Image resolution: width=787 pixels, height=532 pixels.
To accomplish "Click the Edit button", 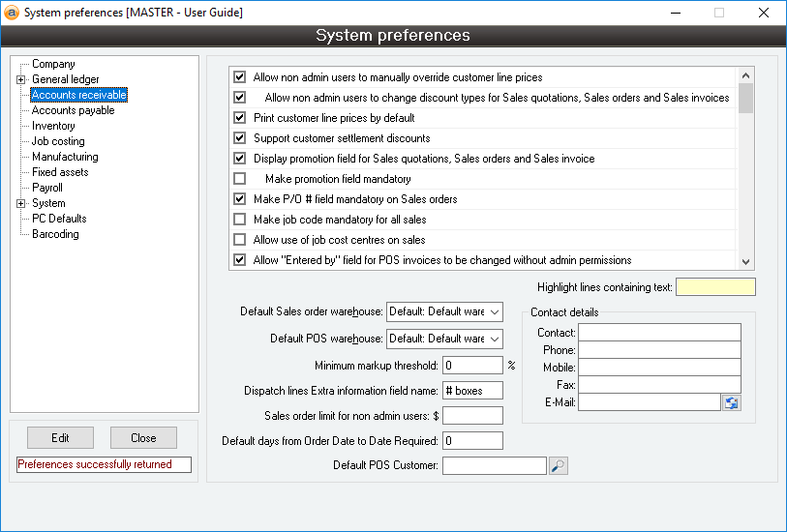I will 60,438.
